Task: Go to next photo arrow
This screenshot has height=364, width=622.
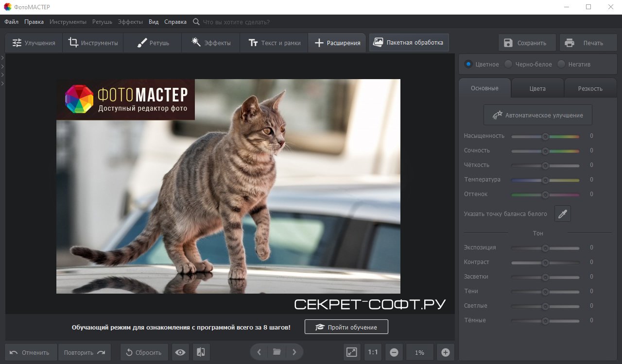Action: tap(294, 352)
